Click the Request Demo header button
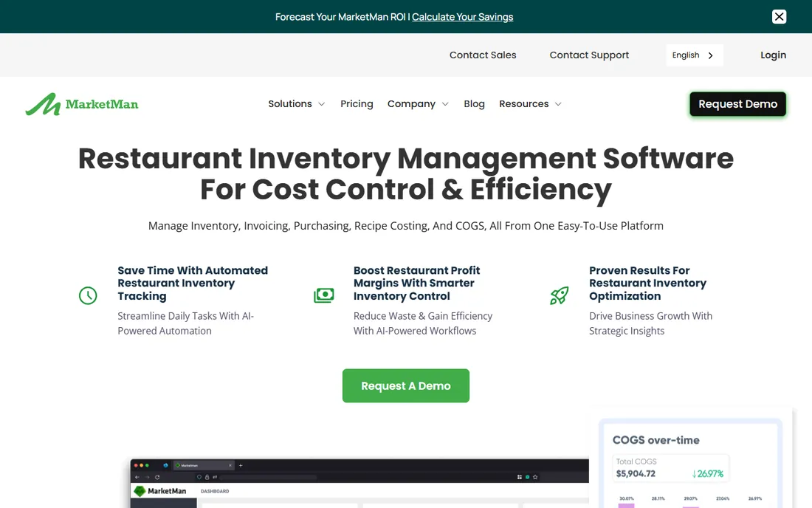The image size is (812, 508). pyautogui.click(x=737, y=104)
